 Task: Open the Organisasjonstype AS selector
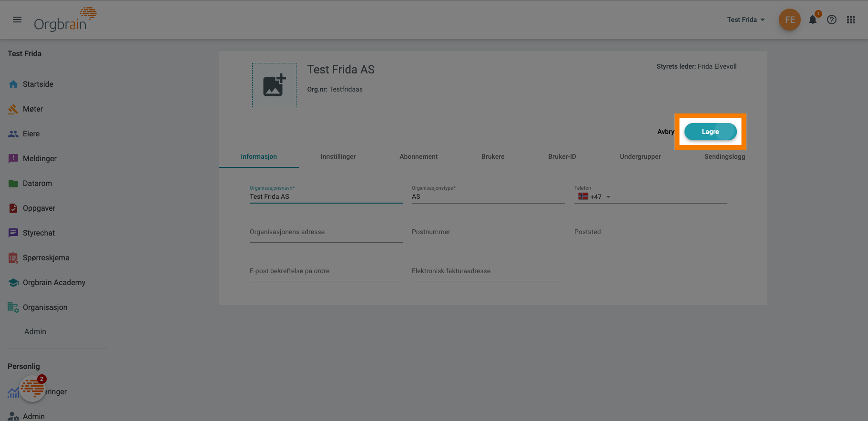point(488,196)
